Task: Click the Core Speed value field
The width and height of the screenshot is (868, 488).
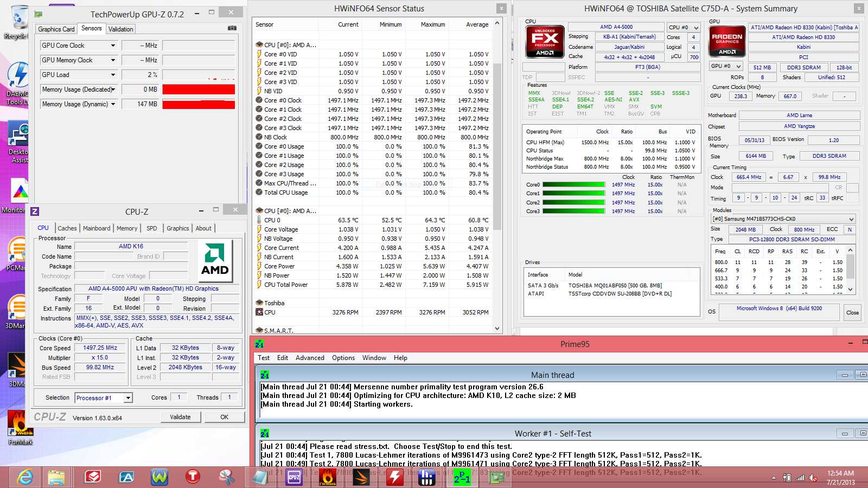Action: (100, 348)
